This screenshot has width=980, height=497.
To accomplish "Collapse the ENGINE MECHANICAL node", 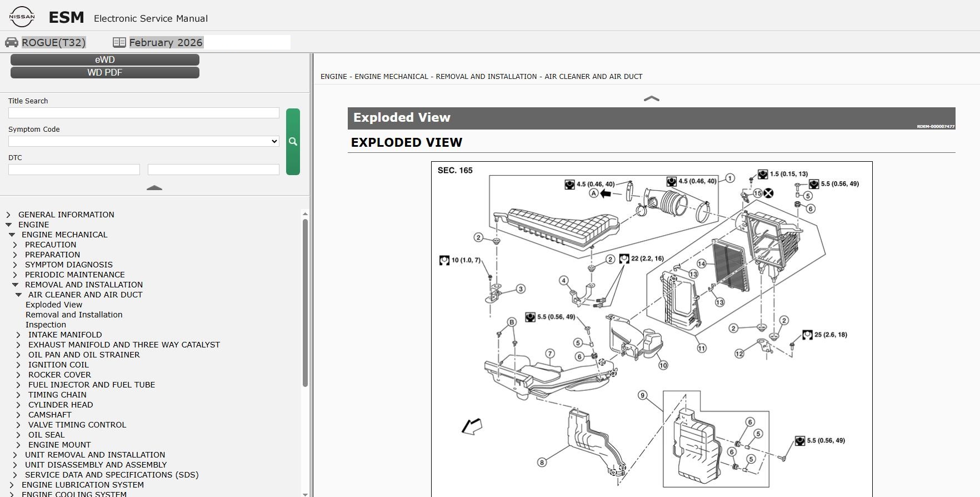I will pyautogui.click(x=12, y=235).
